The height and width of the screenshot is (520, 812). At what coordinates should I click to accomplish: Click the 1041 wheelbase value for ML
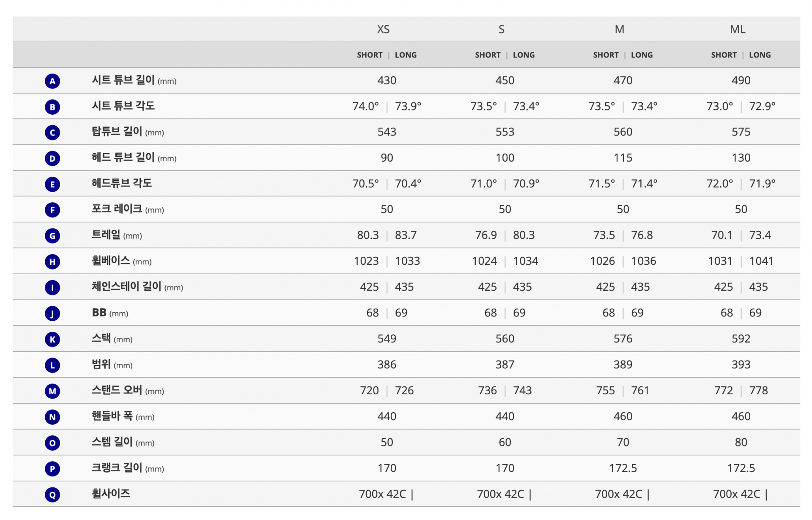tap(761, 261)
